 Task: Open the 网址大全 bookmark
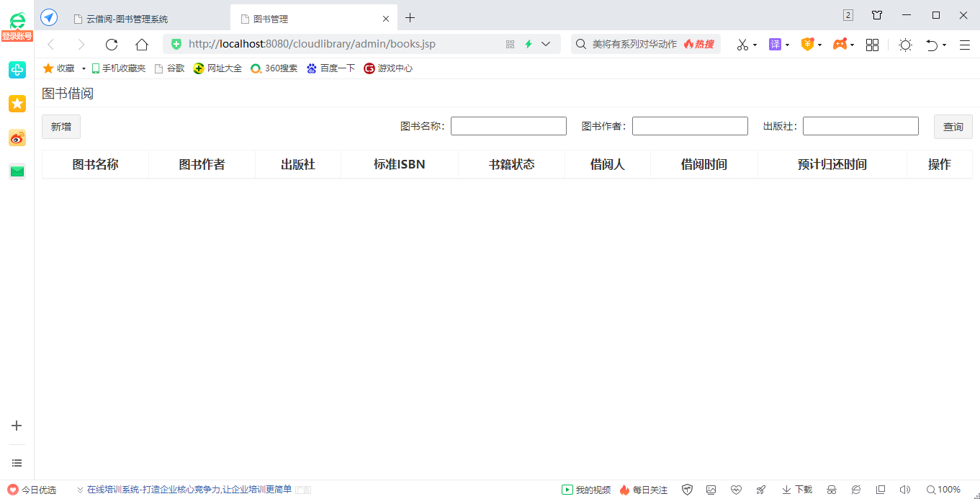click(217, 68)
